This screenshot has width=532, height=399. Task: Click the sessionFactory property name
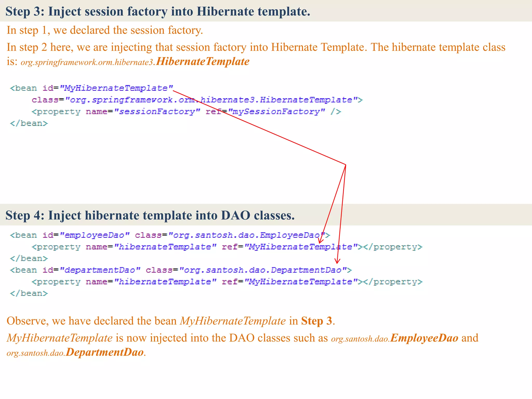pos(157,112)
